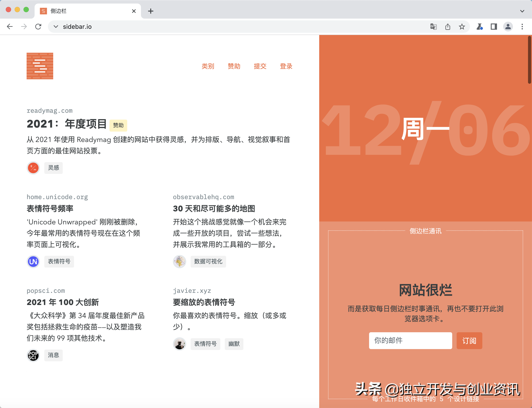
Task: Click the Readymag favicon next to 灵感 tag
Action: (33, 168)
